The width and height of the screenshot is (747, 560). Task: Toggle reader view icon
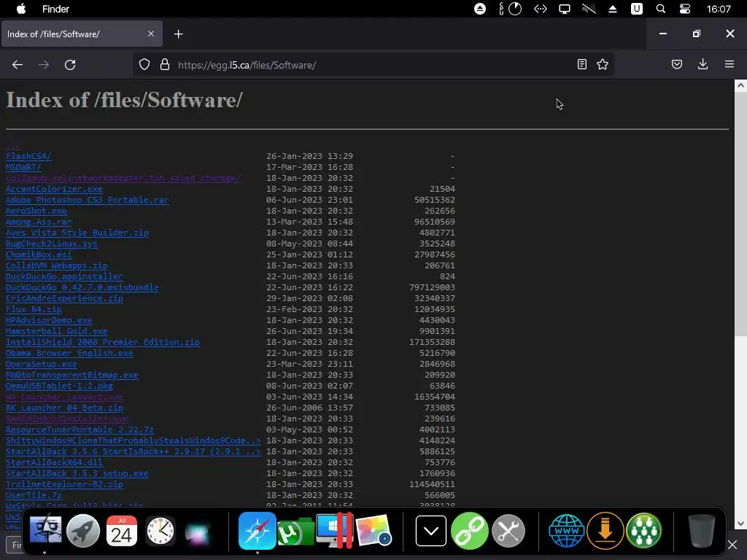tap(581, 64)
